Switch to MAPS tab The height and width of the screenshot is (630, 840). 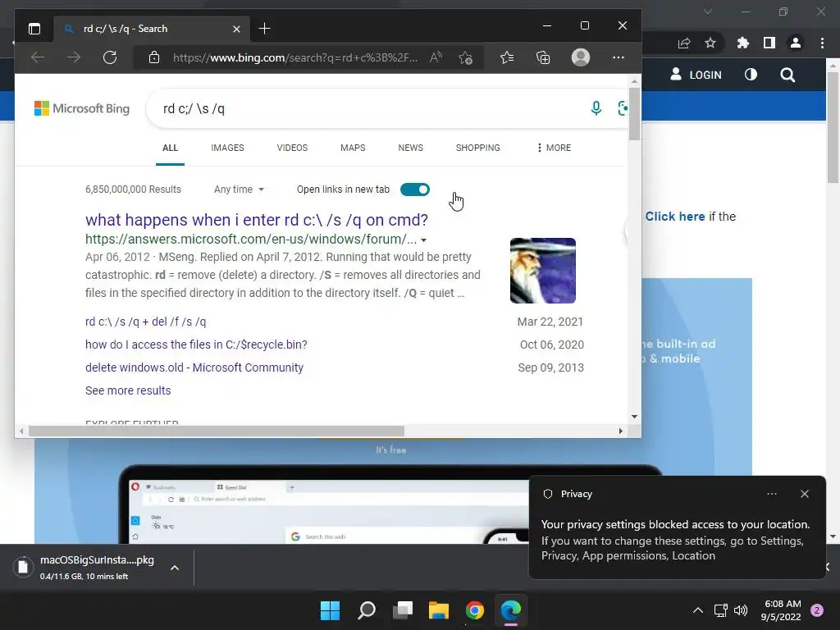point(353,148)
